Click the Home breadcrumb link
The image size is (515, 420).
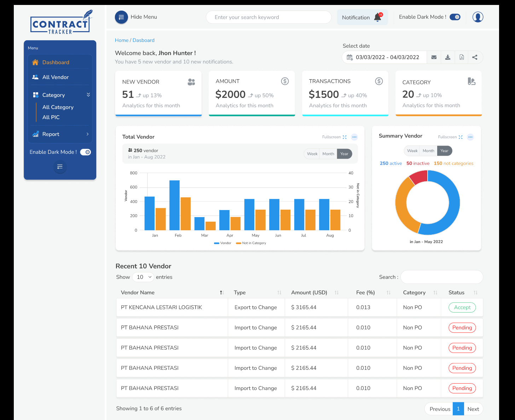tap(122, 40)
